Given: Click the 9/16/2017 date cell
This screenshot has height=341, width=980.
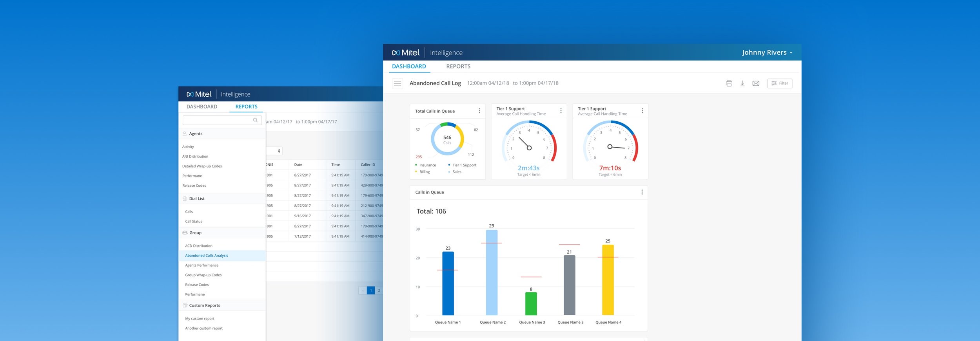Looking at the screenshot, I should coord(302,216).
